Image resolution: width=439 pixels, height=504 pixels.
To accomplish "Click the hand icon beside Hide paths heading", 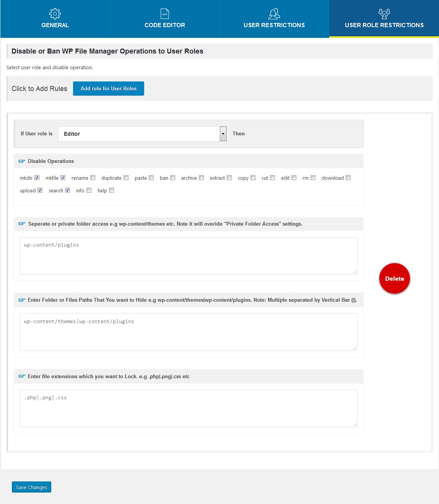I will [x=22, y=300].
